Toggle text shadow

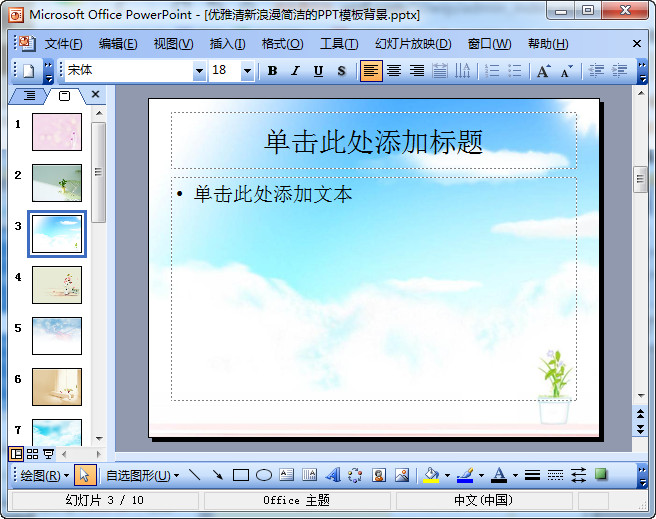[x=341, y=71]
